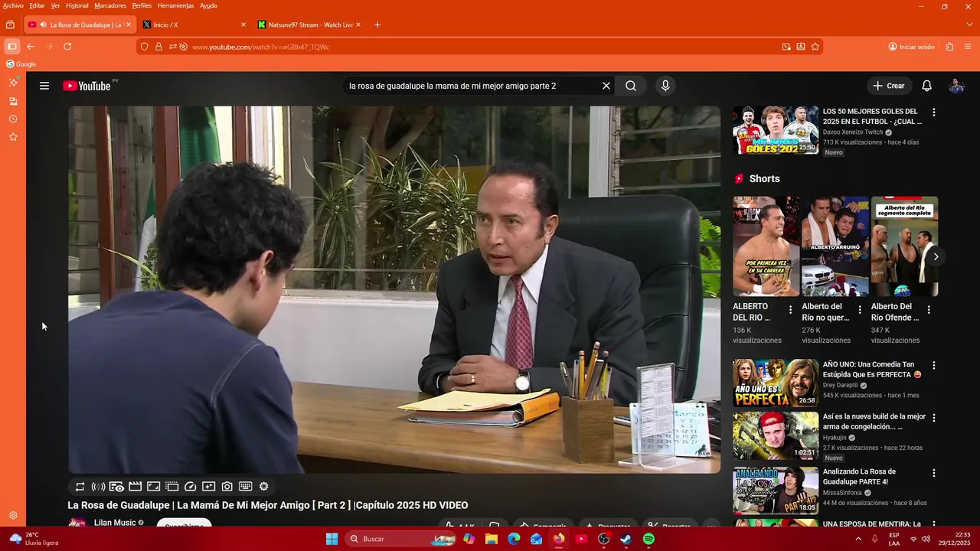The image size is (980, 551).
Task: Toggle the loop video extension icon
Action: pos(80,487)
